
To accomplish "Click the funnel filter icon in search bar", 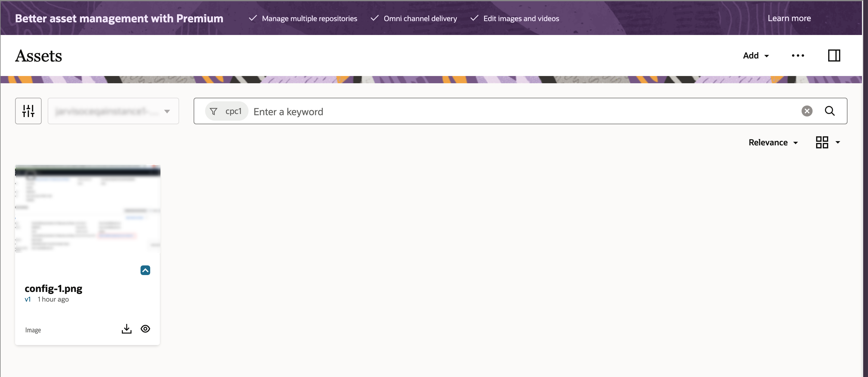I will [x=213, y=111].
